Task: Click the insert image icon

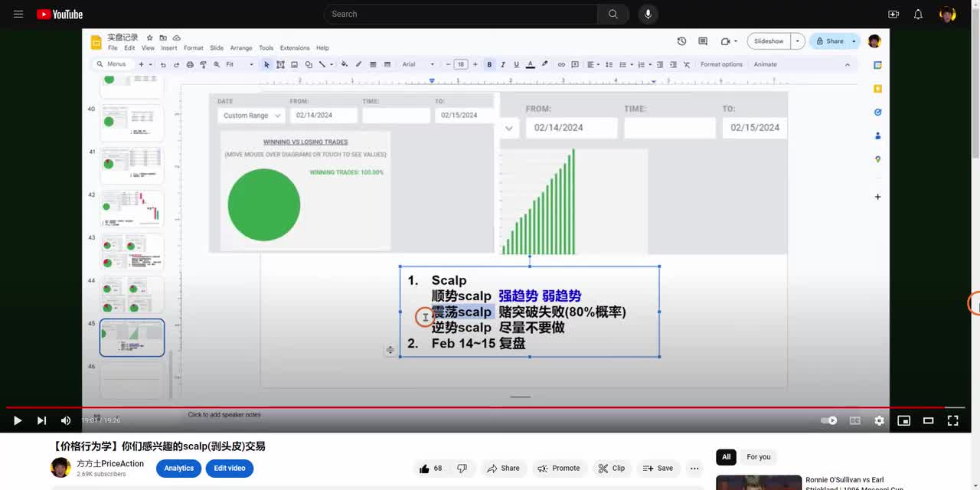Action: 294,64
